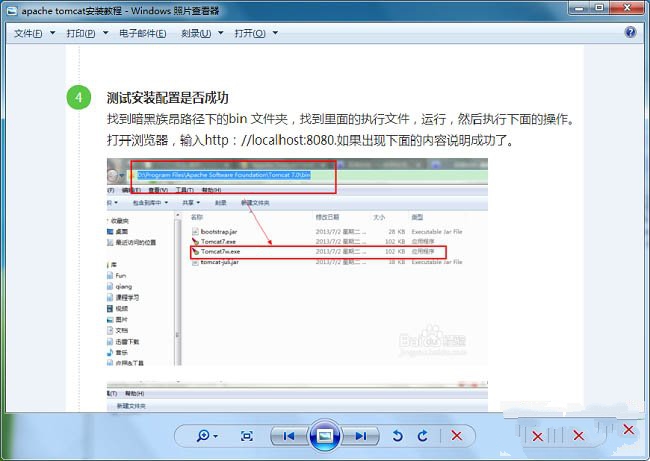This screenshot has width=650, height=461.
Task: Go to the previous photo
Action: (x=289, y=436)
